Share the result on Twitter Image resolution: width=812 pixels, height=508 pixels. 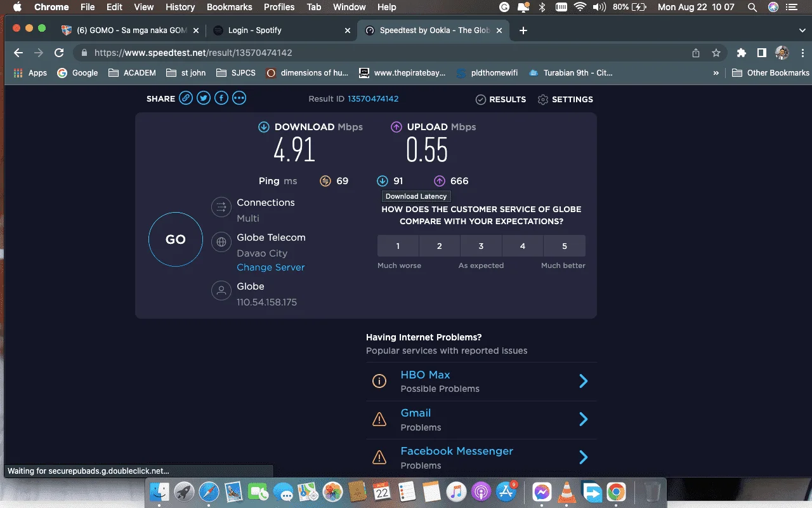click(203, 98)
